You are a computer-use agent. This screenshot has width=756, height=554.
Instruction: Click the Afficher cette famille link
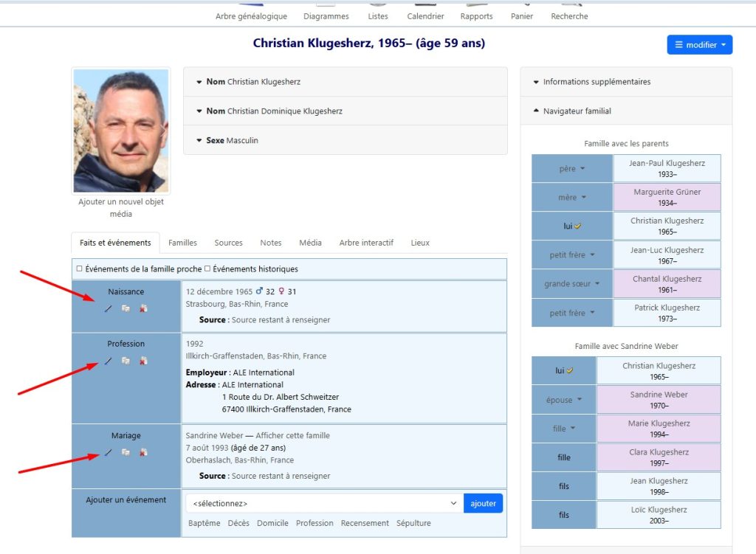[x=292, y=435]
